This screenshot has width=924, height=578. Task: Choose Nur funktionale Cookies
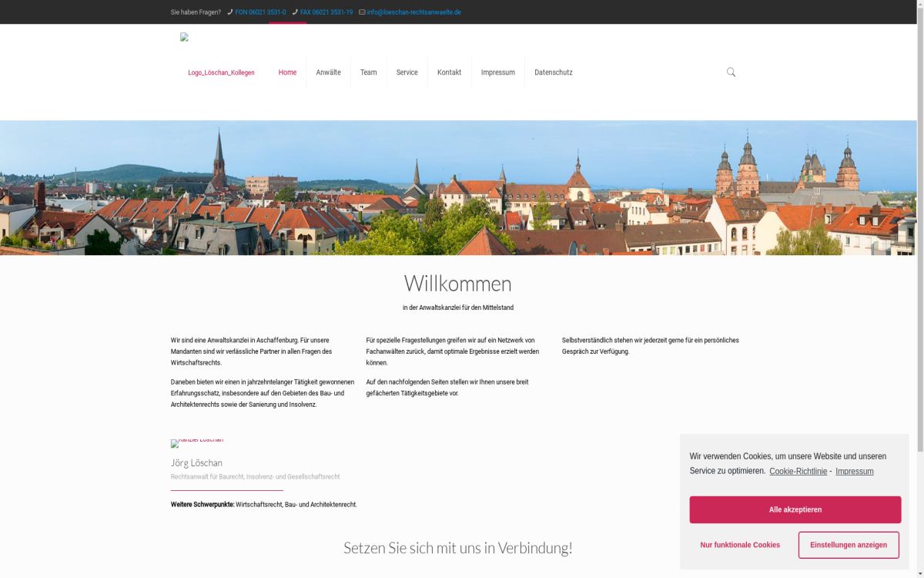(x=739, y=545)
